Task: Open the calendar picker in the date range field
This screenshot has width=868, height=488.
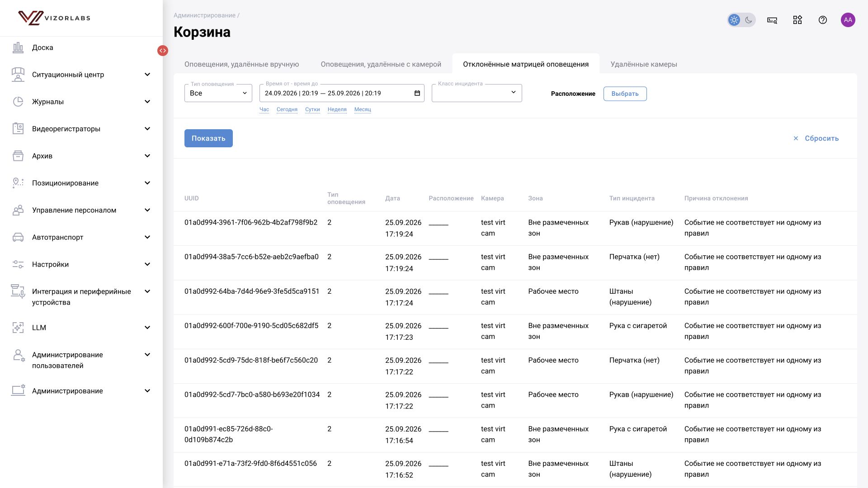Action: pyautogui.click(x=417, y=93)
